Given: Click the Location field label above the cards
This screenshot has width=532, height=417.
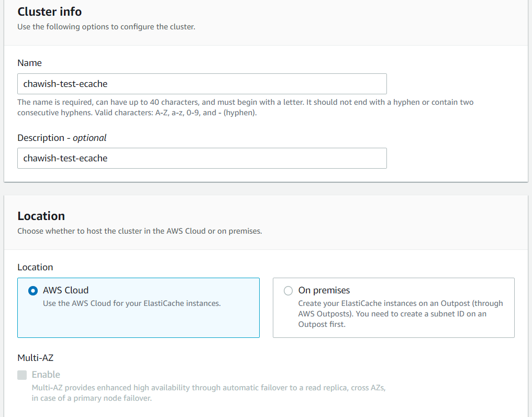Looking at the screenshot, I should click(35, 267).
